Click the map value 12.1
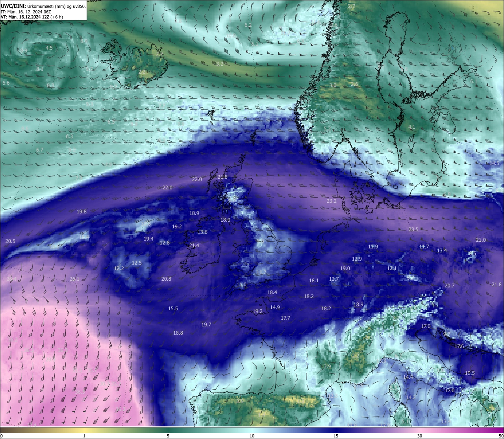This screenshot has width=504, height=439. point(392,268)
